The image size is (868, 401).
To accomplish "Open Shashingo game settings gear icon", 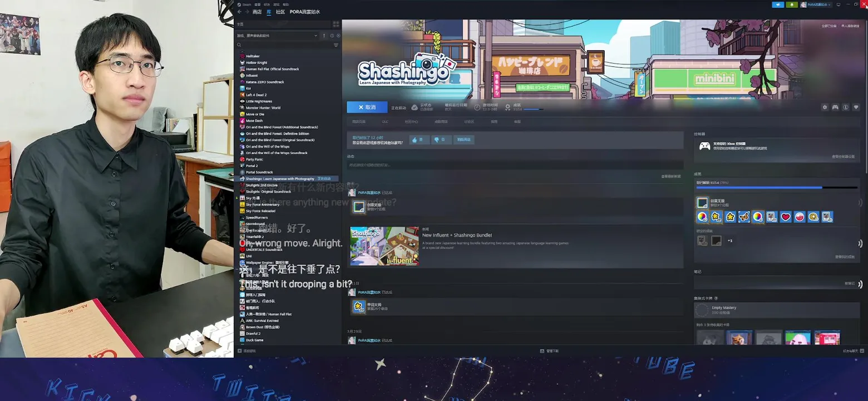I will (825, 107).
